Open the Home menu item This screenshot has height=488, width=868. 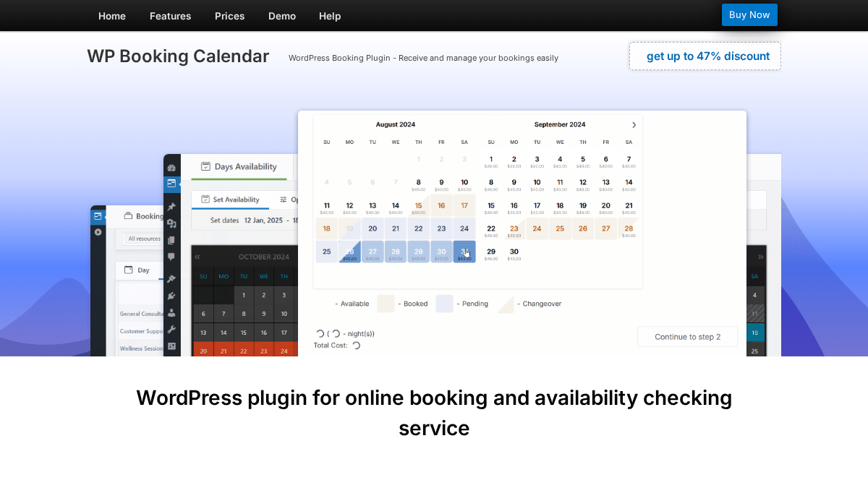pos(112,16)
